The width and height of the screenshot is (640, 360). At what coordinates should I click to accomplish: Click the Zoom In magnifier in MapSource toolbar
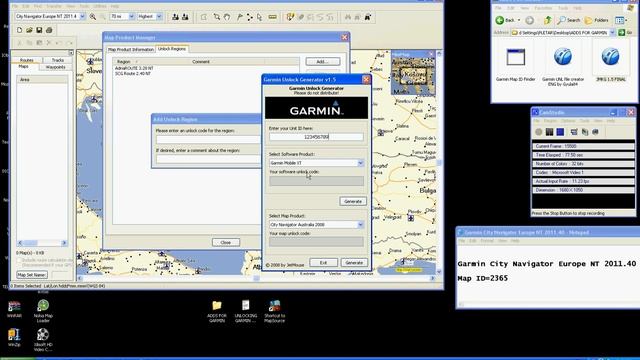[x=93, y=17]
